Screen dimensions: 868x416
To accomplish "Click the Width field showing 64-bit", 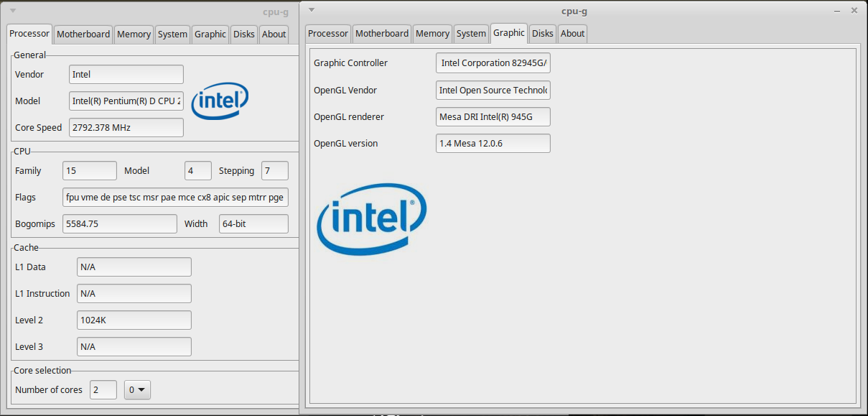I will click(x=253, y=224).
